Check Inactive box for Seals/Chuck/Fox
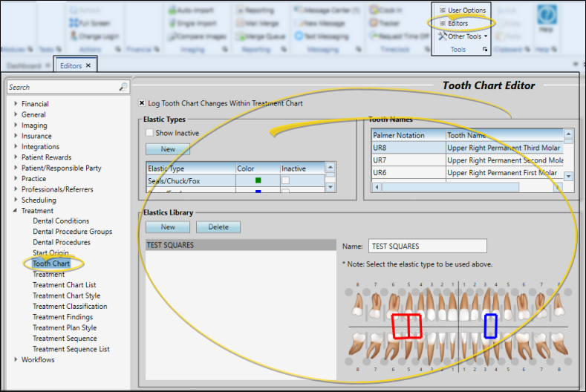Screen dimensions: 586x392 point(285,180)
